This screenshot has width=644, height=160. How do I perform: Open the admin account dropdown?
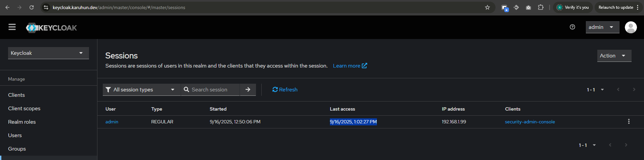[x=602, y=27]
